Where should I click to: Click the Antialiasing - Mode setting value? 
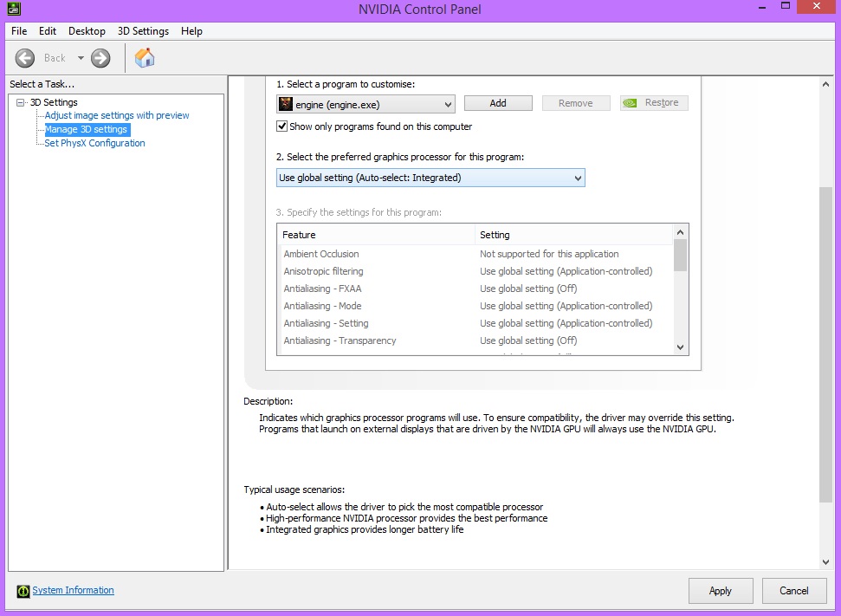click(x=566, y=306)
